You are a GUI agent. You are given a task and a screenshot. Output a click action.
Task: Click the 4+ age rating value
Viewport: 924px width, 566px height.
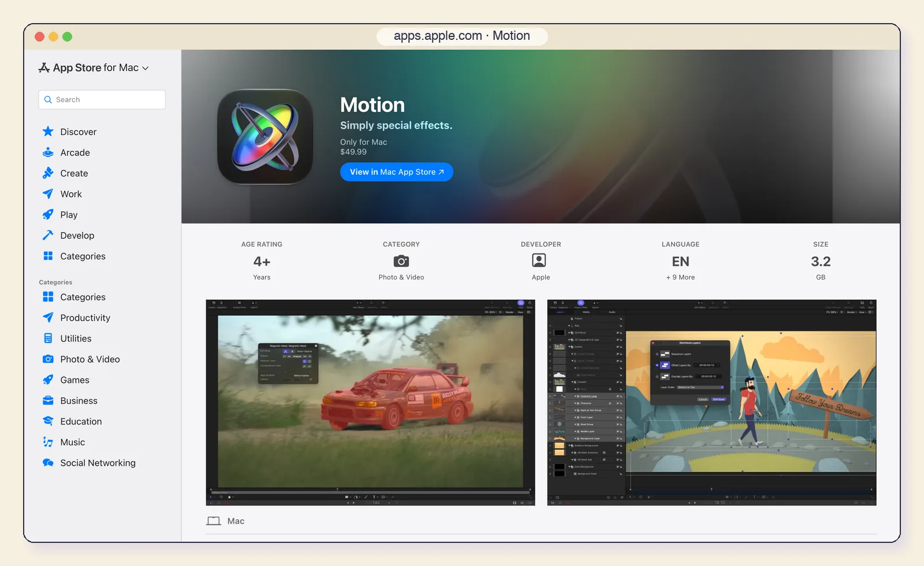click(262, 262)
